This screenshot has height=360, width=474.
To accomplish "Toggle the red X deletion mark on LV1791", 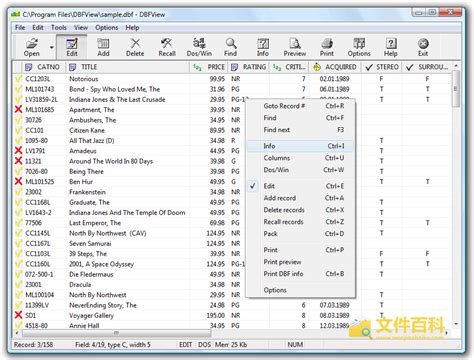I will 18,151.
